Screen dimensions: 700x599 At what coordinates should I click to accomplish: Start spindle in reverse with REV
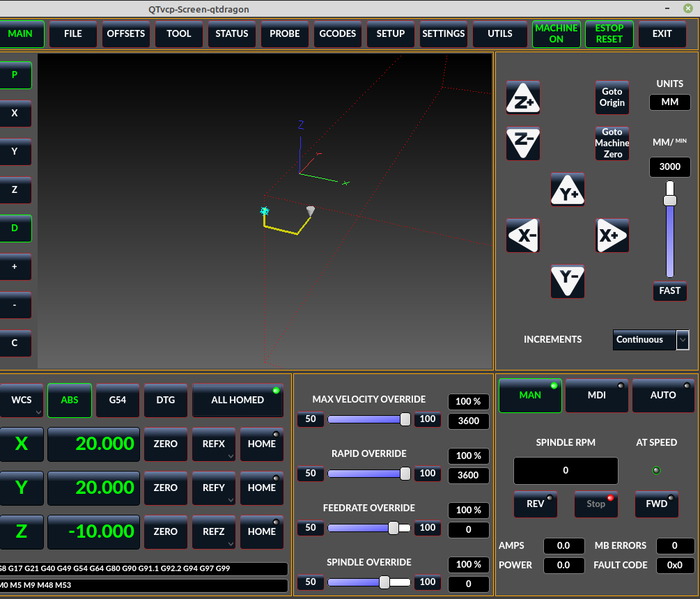click(535, 504)
